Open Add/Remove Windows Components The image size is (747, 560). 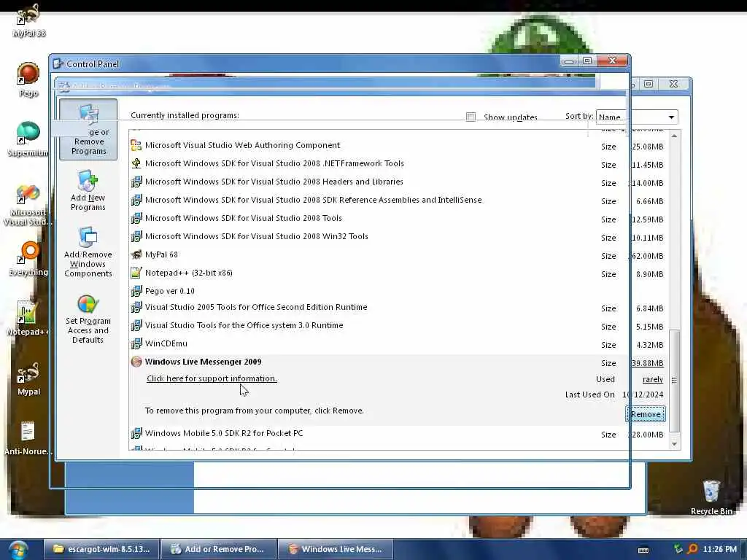pyautogui.click(x=88, y=252)
